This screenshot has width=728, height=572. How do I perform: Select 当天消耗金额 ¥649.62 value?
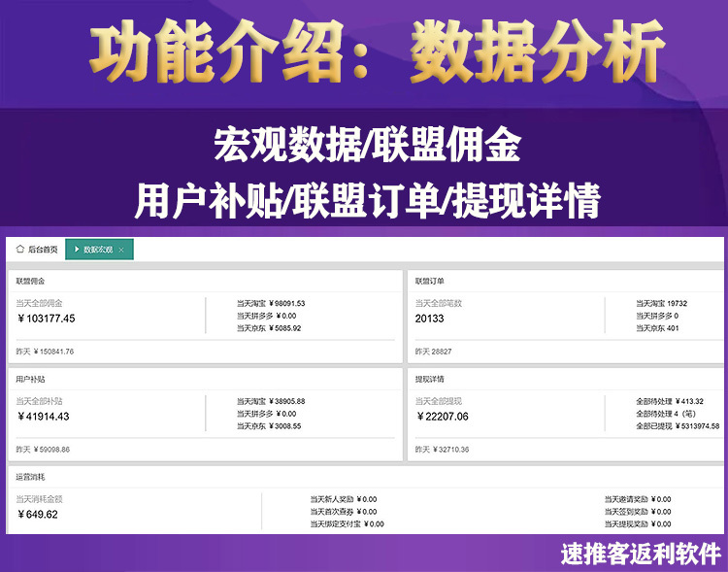[37, 515]
